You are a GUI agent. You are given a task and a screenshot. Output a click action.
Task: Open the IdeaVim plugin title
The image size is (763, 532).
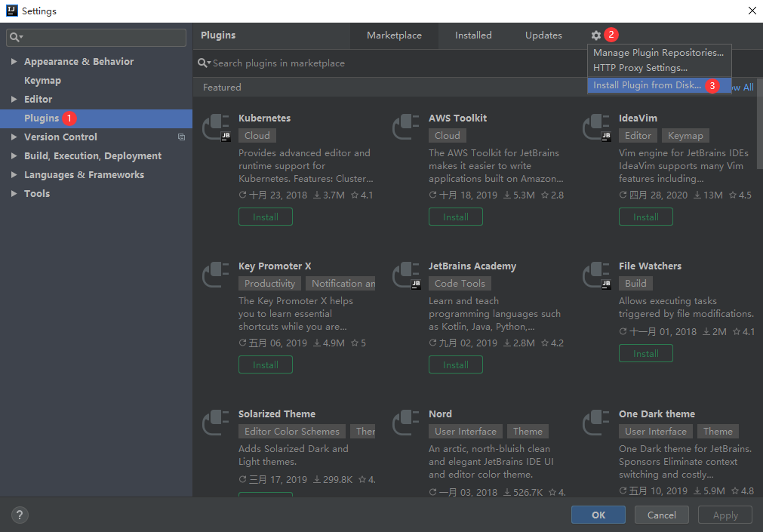[x=638, y=118]
